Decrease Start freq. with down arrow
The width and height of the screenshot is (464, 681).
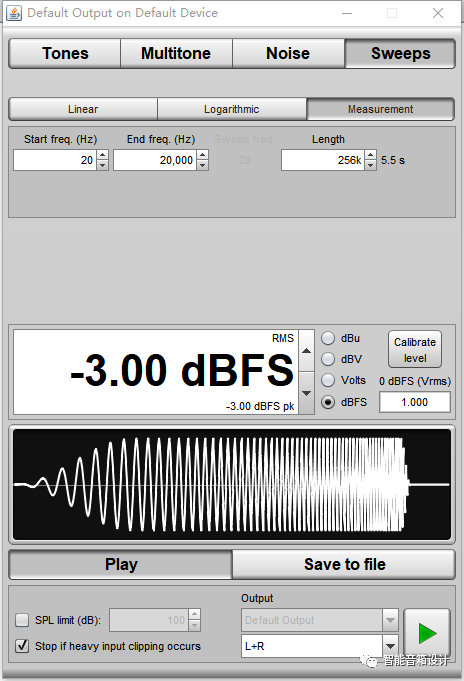point(103,165)
